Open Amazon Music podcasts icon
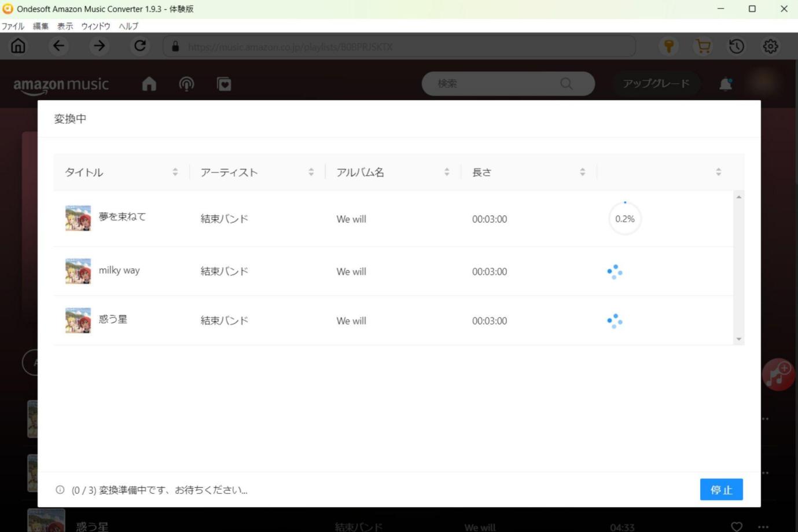The image size is (798, 532). pos(186,84)
